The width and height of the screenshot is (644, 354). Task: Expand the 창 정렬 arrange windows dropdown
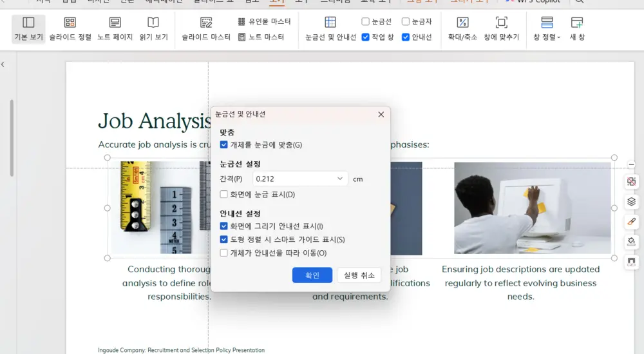(x=547, y=29)
